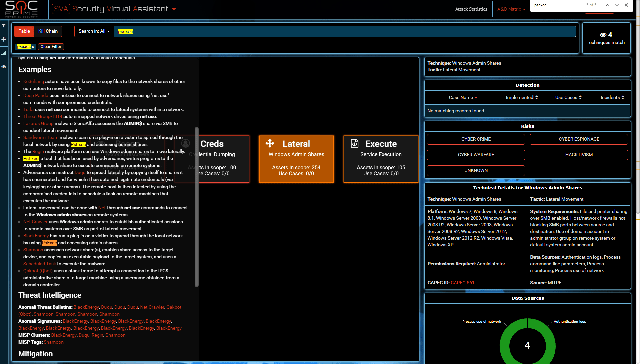Open the signal bars statistics sidebar icon
The width and height of the screenshot is (640, 364).
pos(4,53)
